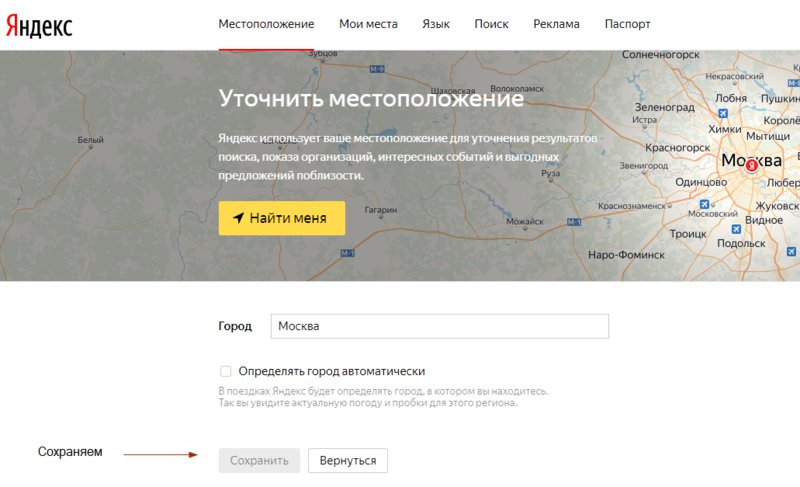Click the Краснознаменск label on the map

tap(632, 206)
